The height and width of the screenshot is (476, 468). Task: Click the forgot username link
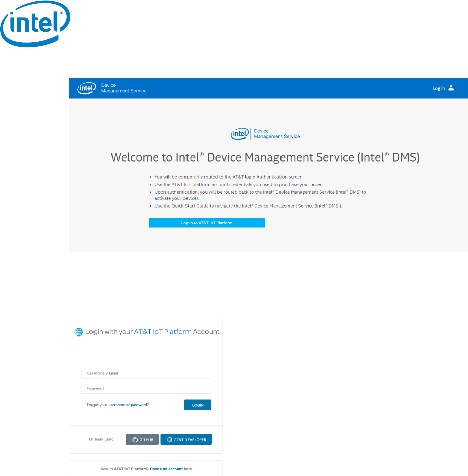(x=117, y=405)
